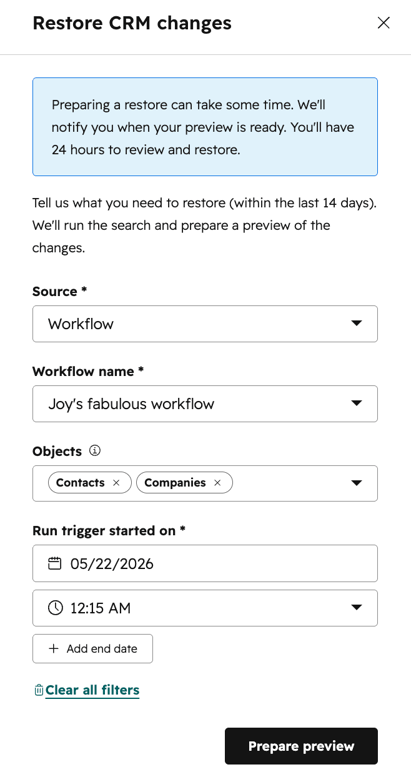Remove the Contacts tag from Objects
Image resolution: width=411 pixels, height=782 pixels.
[116, 483]
